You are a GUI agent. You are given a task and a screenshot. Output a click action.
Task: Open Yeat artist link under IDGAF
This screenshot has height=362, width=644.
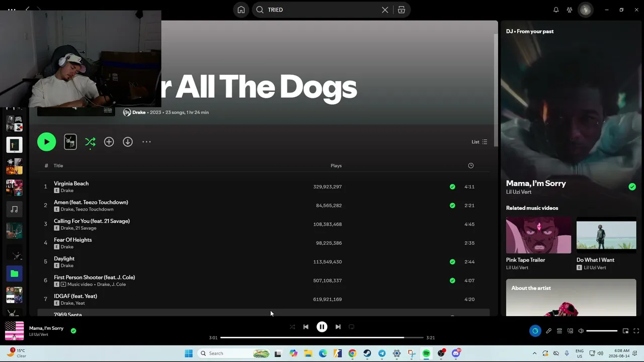click(x=80, y=303)
